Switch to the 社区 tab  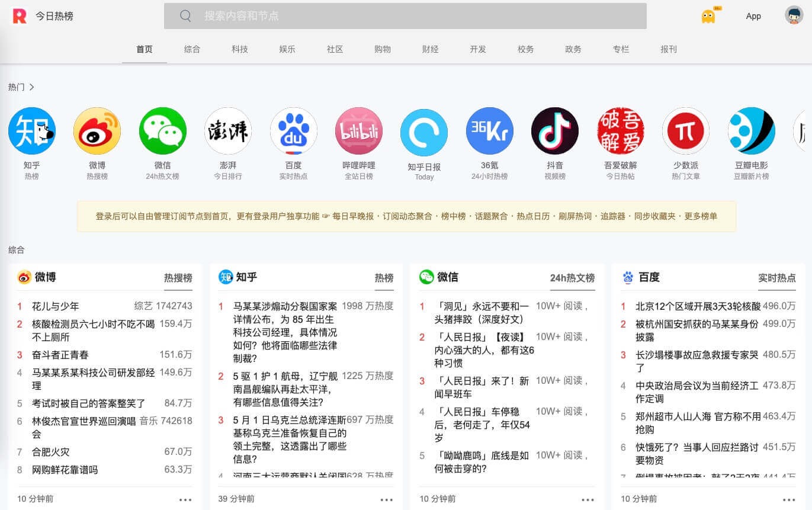point(335,49)
